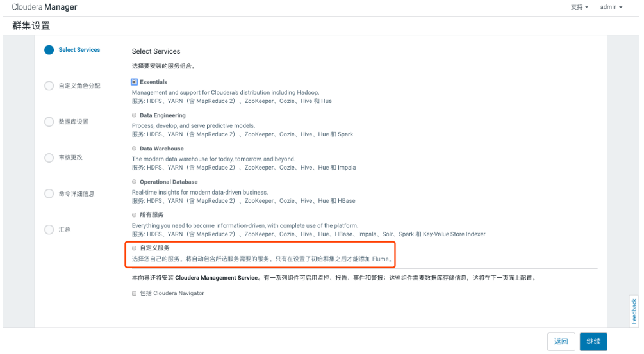The image size is (644, 354).
Task: Click 'Real-time insights for modern data-driven business' text
Action: coord(200,193)
